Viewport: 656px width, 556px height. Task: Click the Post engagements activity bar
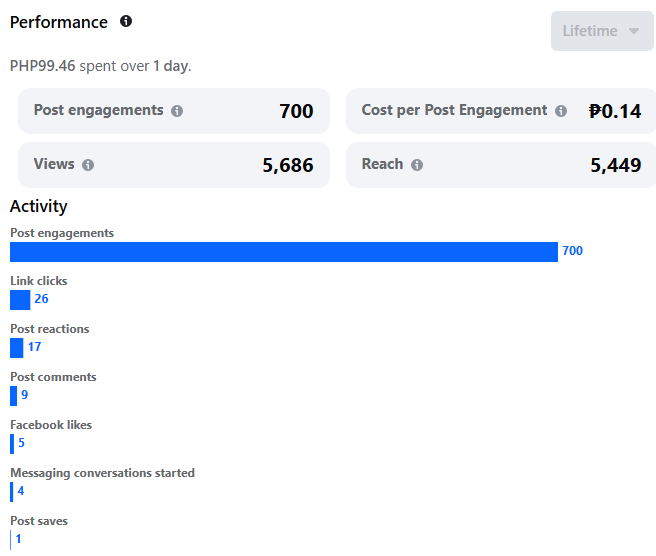(x=283, y=252)
